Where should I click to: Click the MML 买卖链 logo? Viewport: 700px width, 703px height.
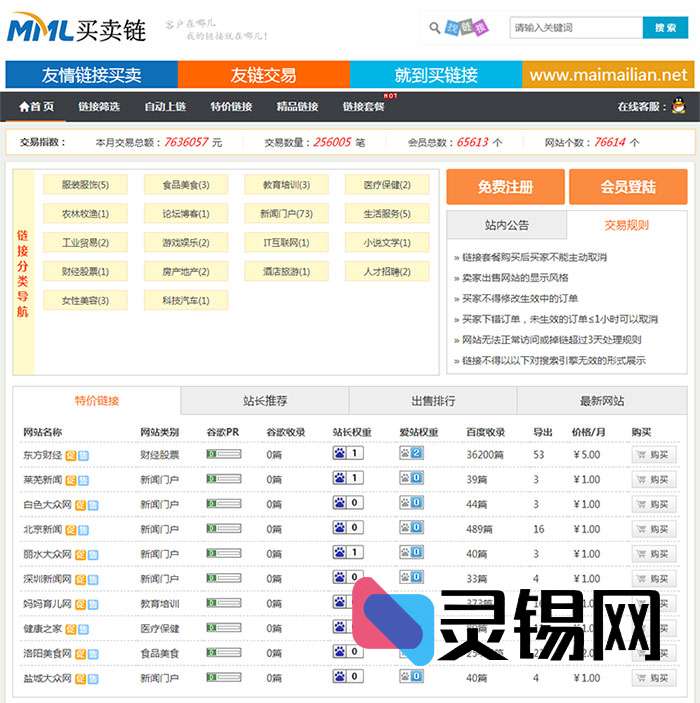(x=77, y=30)
